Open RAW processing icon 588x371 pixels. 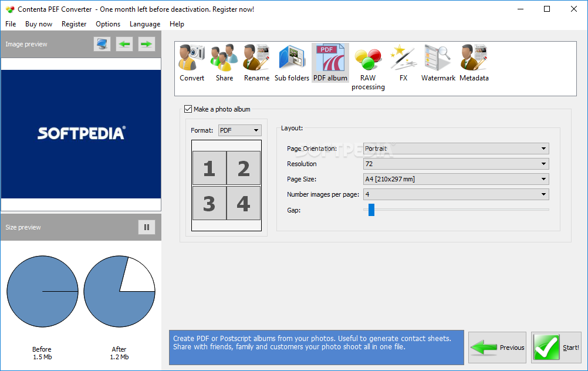(368, 68)
